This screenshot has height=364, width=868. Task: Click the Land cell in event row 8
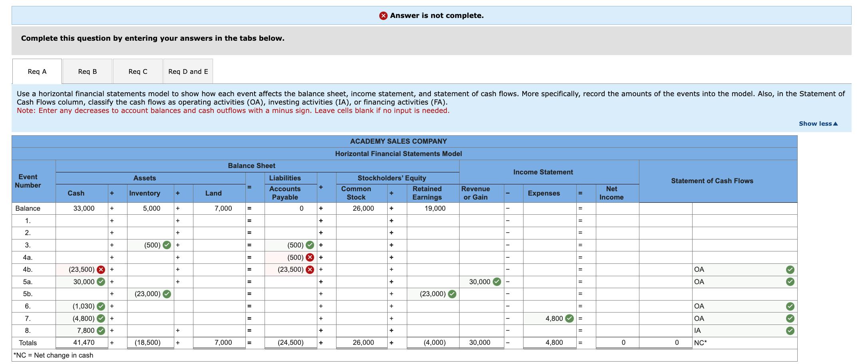pos(219,330)
